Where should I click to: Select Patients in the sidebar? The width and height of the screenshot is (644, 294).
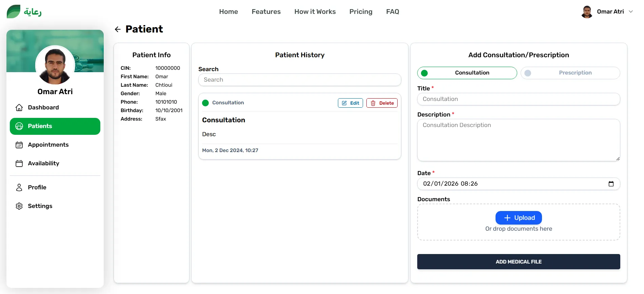[x=55, y=126]
